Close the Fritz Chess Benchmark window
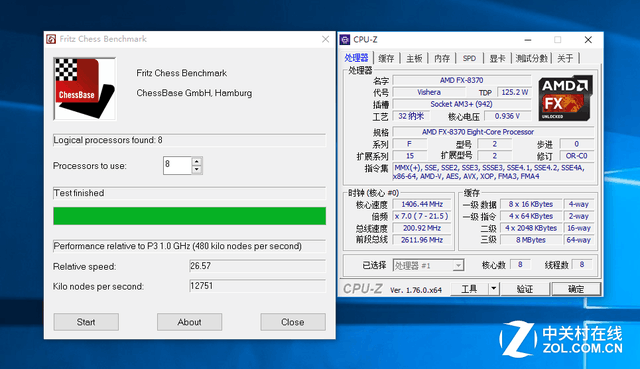This screenshot has width=640, height=369. tap(325, 39)
